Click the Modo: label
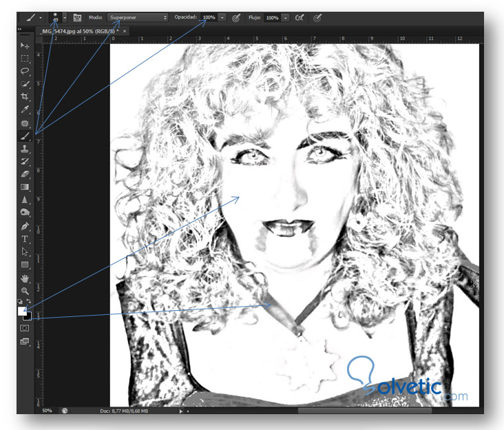504x430 pixels. point(96,17)
